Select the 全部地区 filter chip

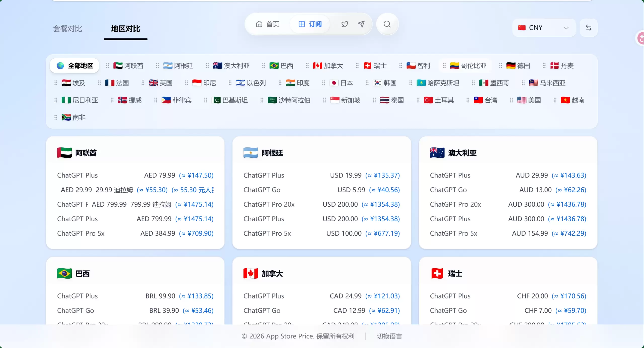click(x=74, y=66)
